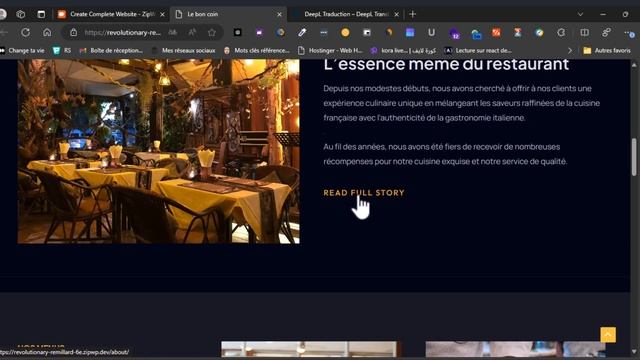Open the pen color picker extension

(x=302, y=33)
